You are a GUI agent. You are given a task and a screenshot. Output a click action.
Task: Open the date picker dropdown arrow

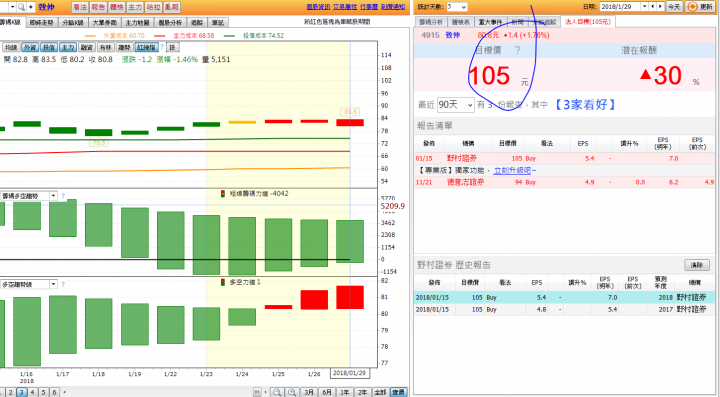[x=644, y=7]
